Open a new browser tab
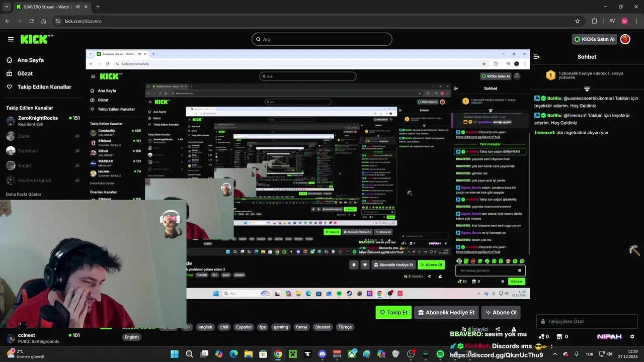Viewport: 644px width, 362px height. pyautogui.click(x=98, y=7)
